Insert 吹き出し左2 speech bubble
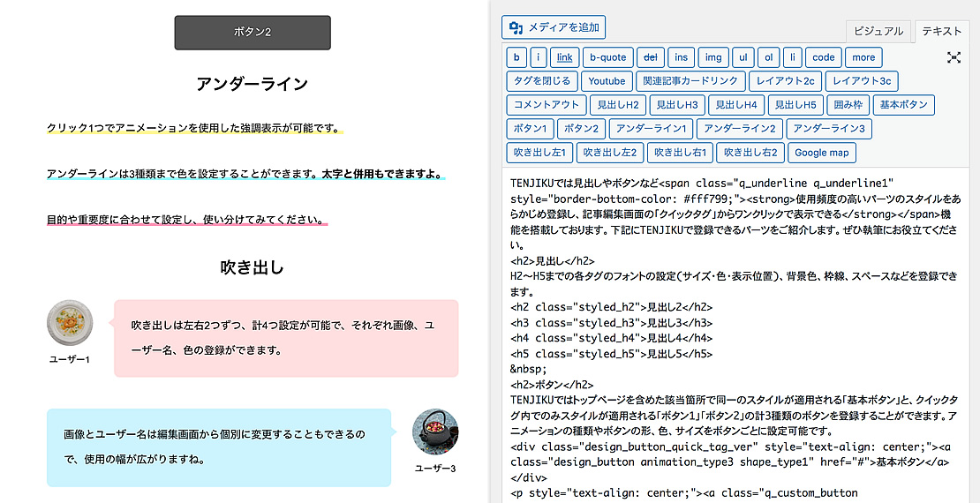Screen dimensions: 980x503 [609, 153]
